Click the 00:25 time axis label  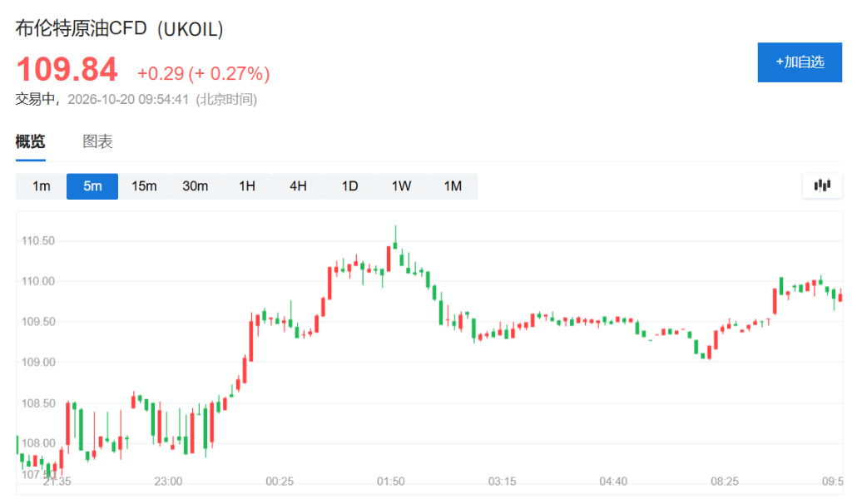click(280, 482)
